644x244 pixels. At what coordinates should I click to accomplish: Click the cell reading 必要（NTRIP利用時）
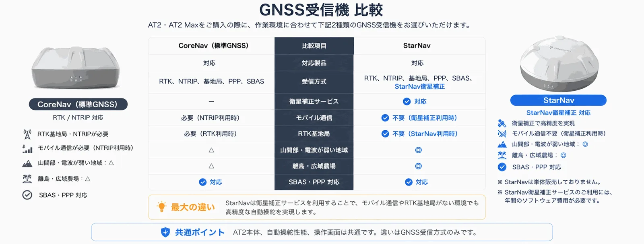(x=212, y=118)
